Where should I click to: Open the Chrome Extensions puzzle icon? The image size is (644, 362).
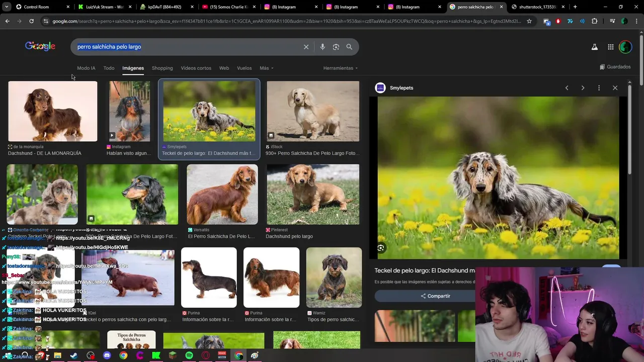point(595,21)
